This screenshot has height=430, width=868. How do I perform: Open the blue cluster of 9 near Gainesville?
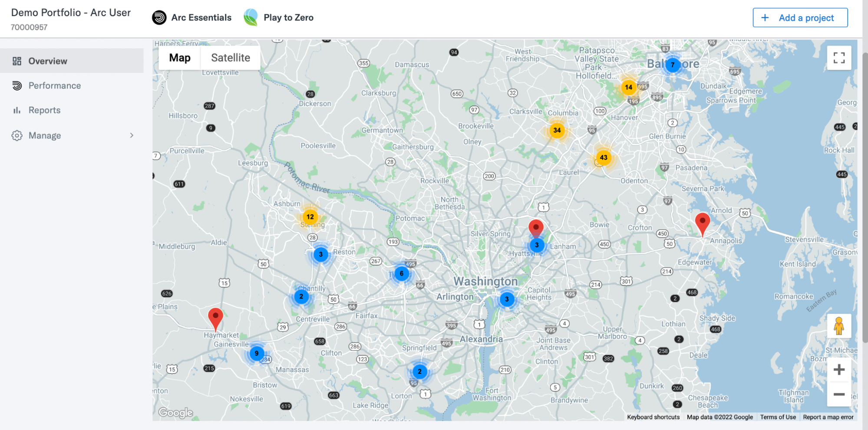click(257, 353)
